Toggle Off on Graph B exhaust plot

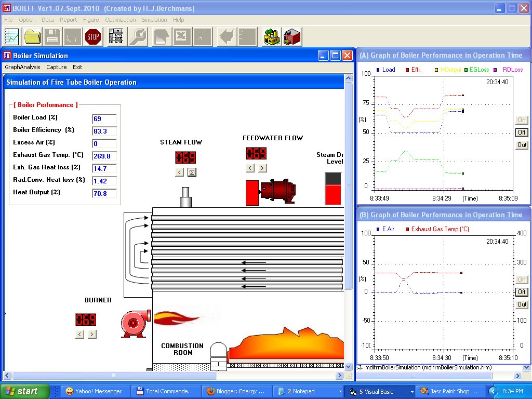tap(521, 291)
